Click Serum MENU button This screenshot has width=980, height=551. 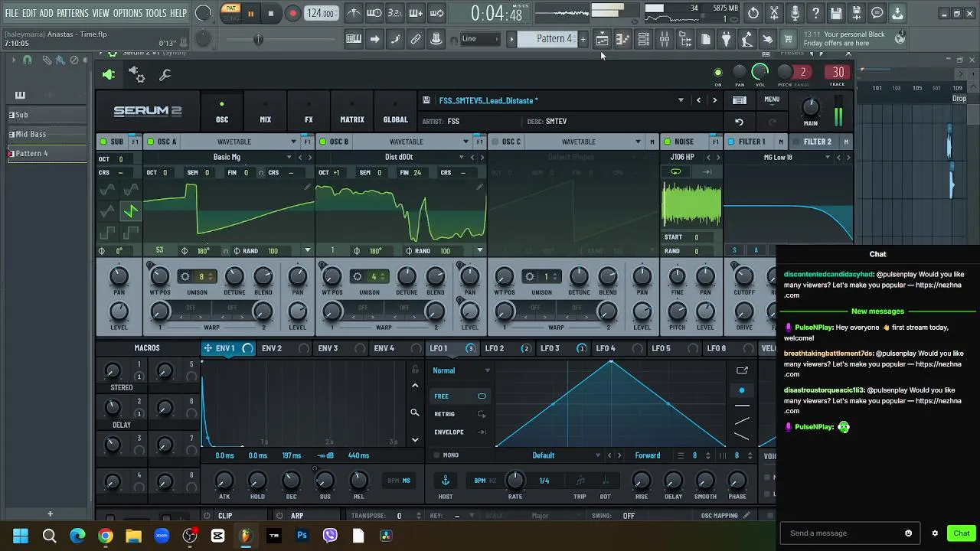coord(772,99)
